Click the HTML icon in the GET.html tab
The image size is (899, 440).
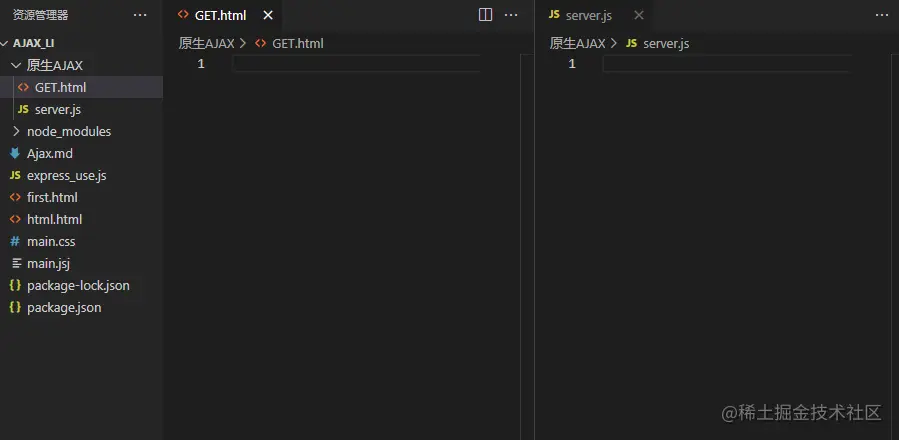click(183, 15)
